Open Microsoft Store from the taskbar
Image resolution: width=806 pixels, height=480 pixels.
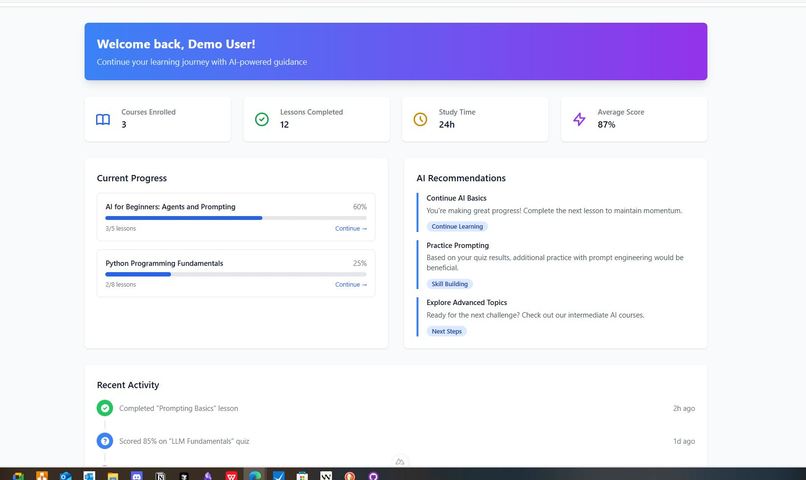(x=302, y=475)
